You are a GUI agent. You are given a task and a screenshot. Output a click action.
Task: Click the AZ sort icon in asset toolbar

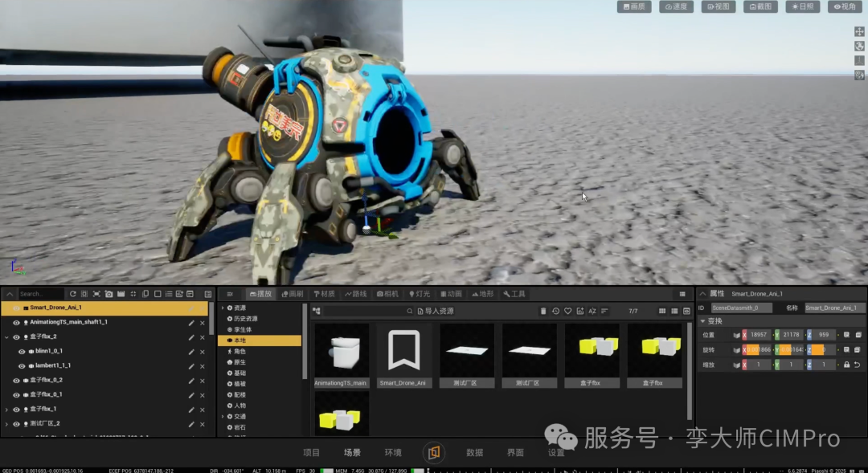point(592,311)
